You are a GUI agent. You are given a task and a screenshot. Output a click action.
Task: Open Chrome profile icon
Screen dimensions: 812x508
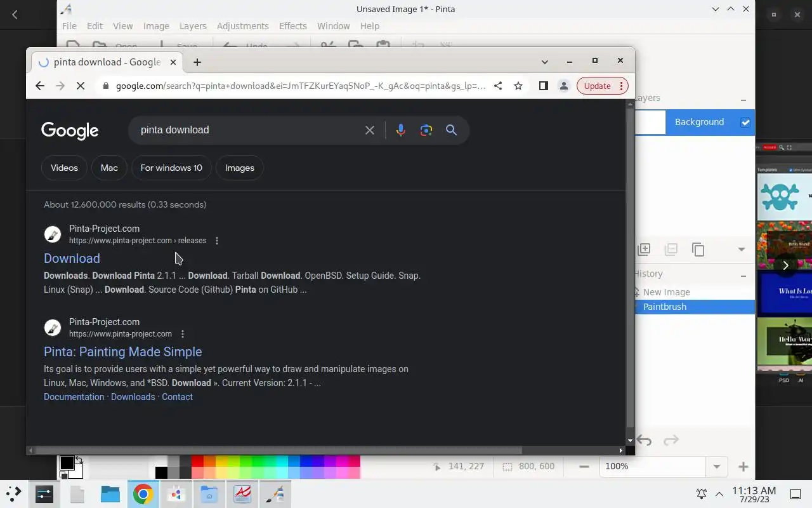(563, 86)
